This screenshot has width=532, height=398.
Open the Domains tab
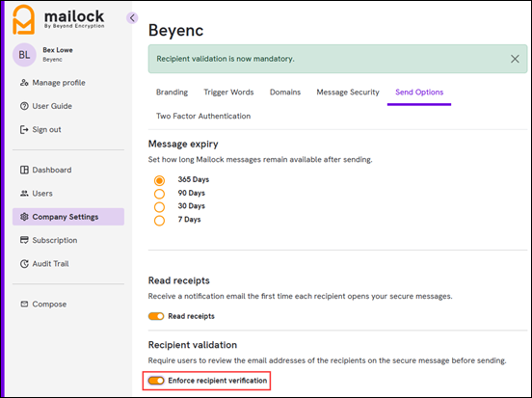click(x=285, y=92)
